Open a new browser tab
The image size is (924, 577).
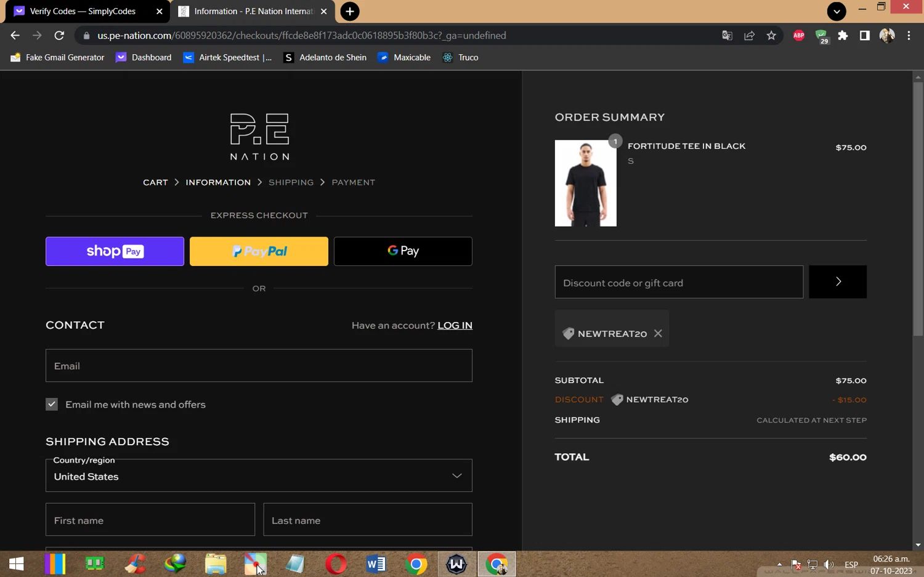(x=349, y=11)
